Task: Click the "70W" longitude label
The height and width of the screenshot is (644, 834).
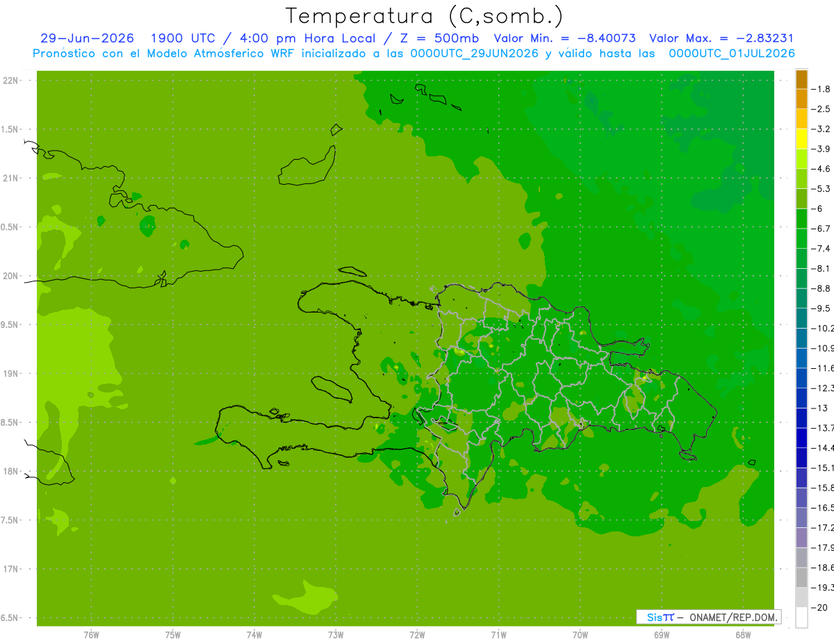Action: (x=580, y=634)
